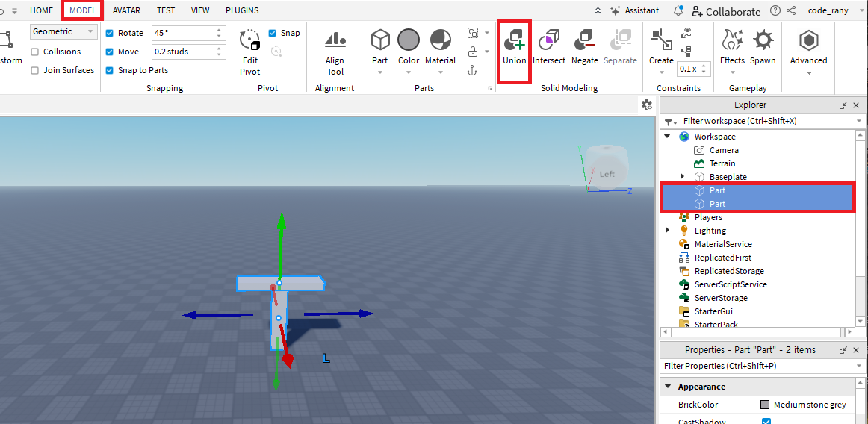The height and width of the screenshot is (424, 868).
Task: Open the Assistant sparkle icon
Action: (615, 10)
